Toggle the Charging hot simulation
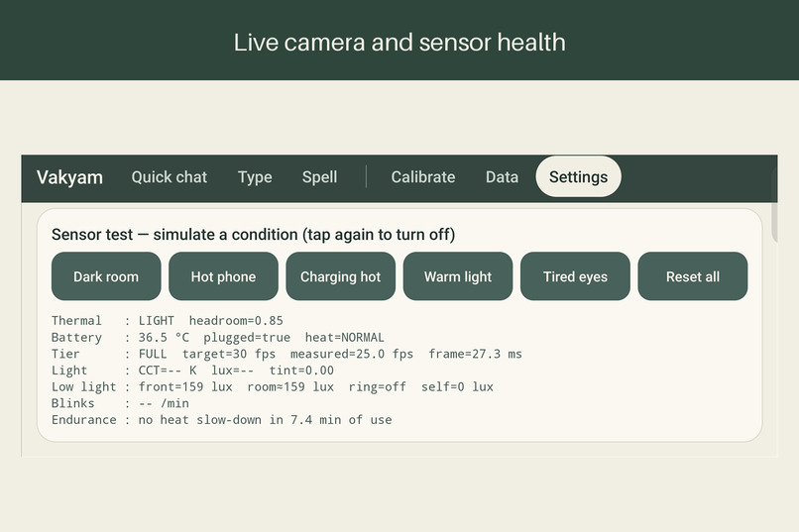 click(340, 276)
